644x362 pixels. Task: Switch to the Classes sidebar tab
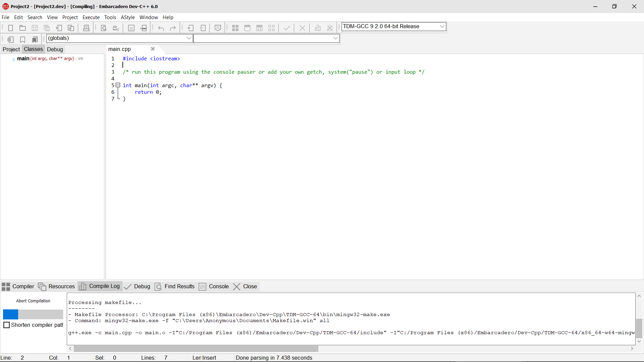pos(33,49)
